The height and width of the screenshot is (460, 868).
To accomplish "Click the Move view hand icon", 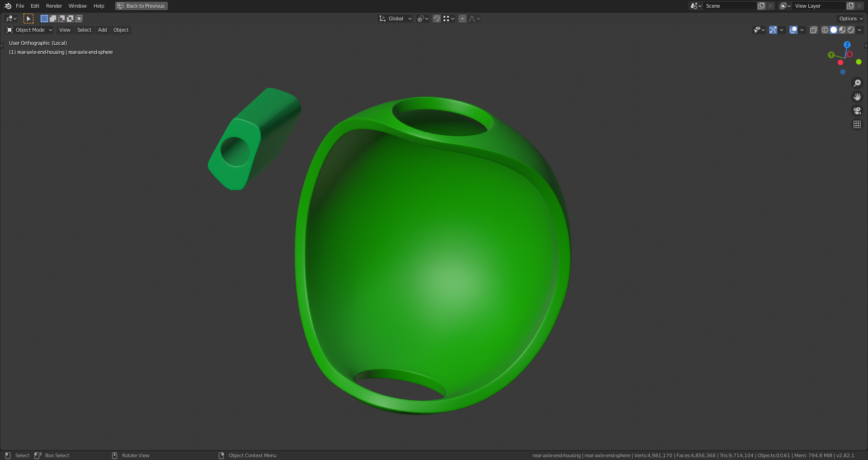I will click(x=857, y=96).
